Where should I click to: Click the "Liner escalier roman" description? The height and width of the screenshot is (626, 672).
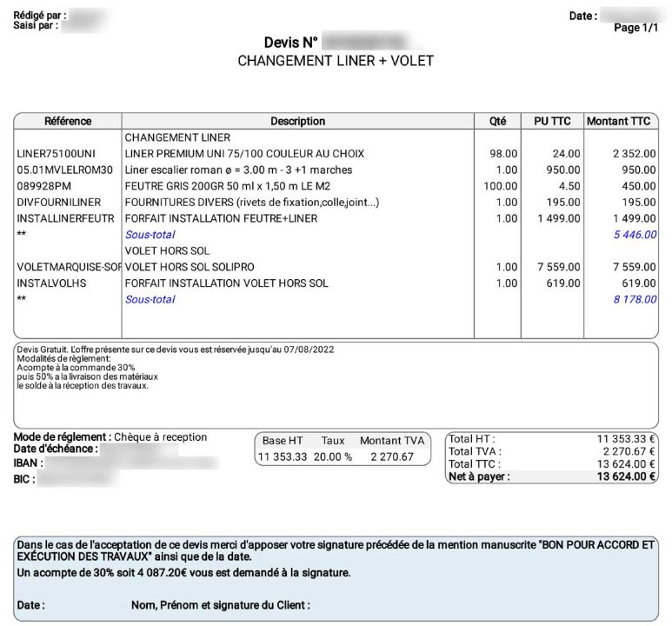point(238,170)
